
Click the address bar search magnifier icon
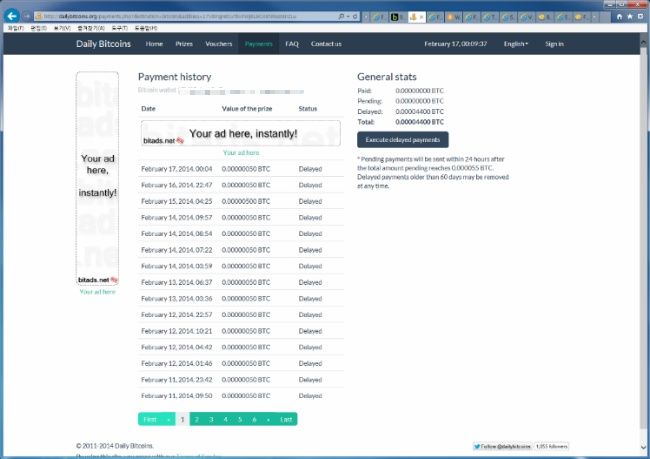(341, 16)
